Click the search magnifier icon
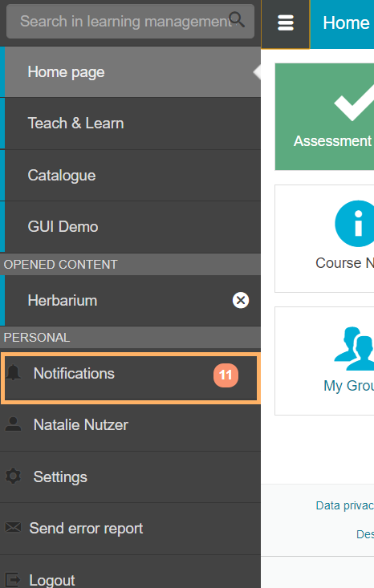Image resolution: width=374 pixels, height=588 pixels. point(237,19)
